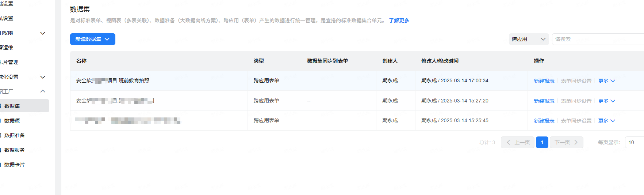This screenshot has height=195, width=644.
Task: Open 数据准备 from the sidebar
Action: [15, 135]
